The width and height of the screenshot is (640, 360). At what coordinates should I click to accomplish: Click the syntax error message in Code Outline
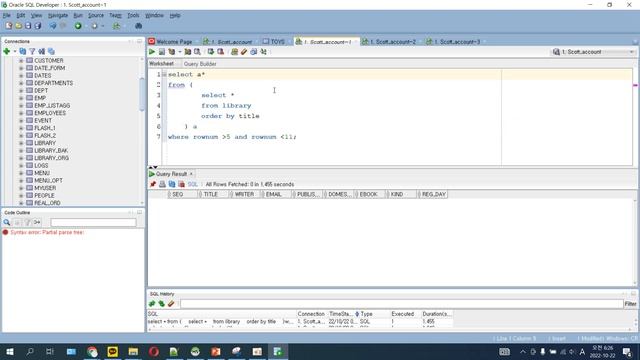click(47, 232)
